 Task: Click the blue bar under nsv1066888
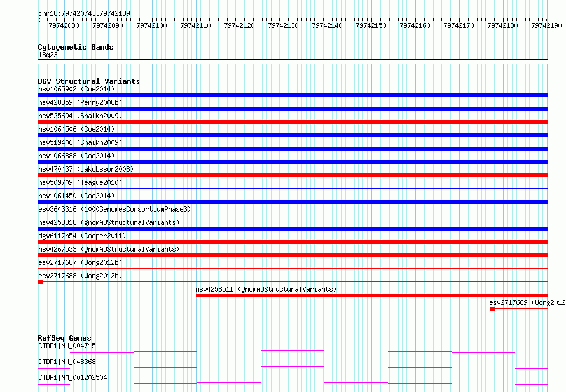coord(293,162)
